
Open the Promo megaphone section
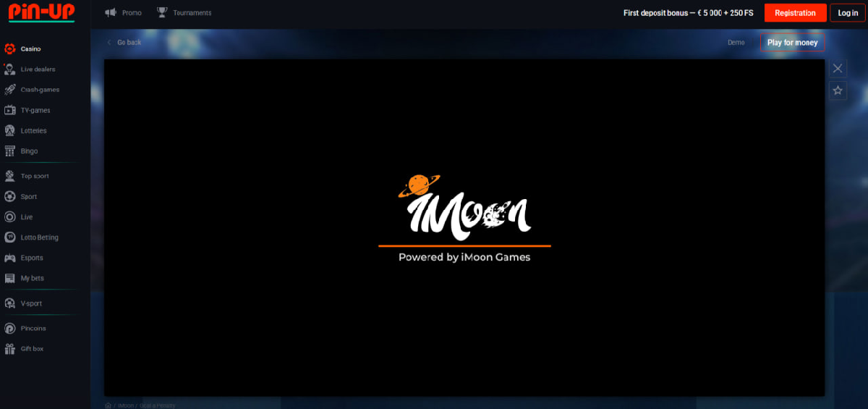pos(123,13)
